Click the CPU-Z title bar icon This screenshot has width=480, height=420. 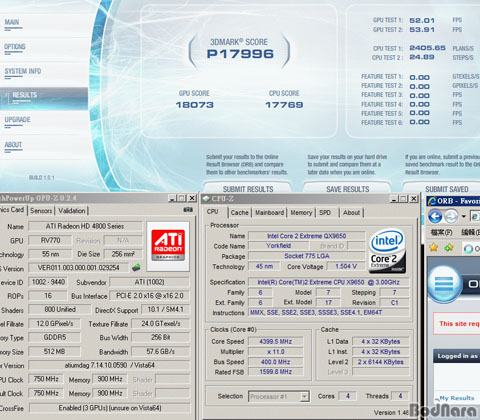pos(206,199)
